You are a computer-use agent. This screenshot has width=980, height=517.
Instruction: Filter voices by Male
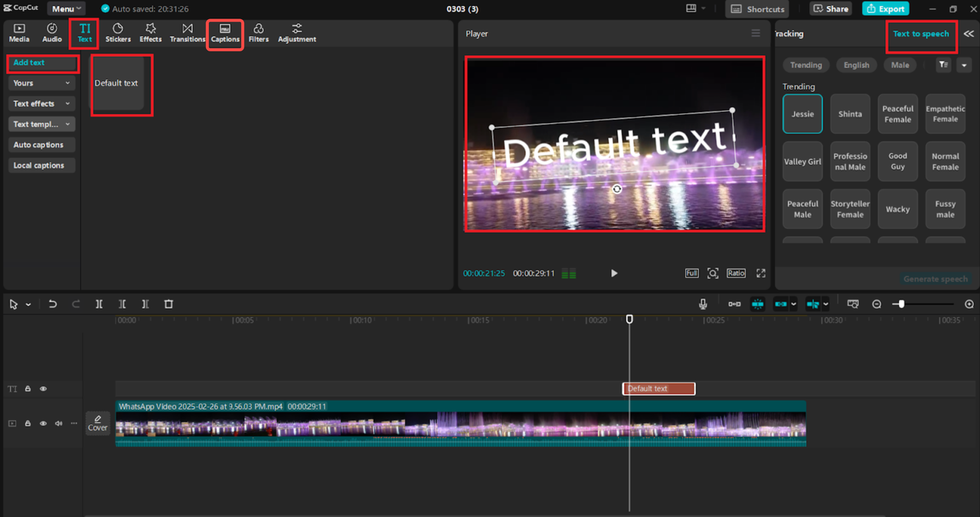click(x=900, y=65)
